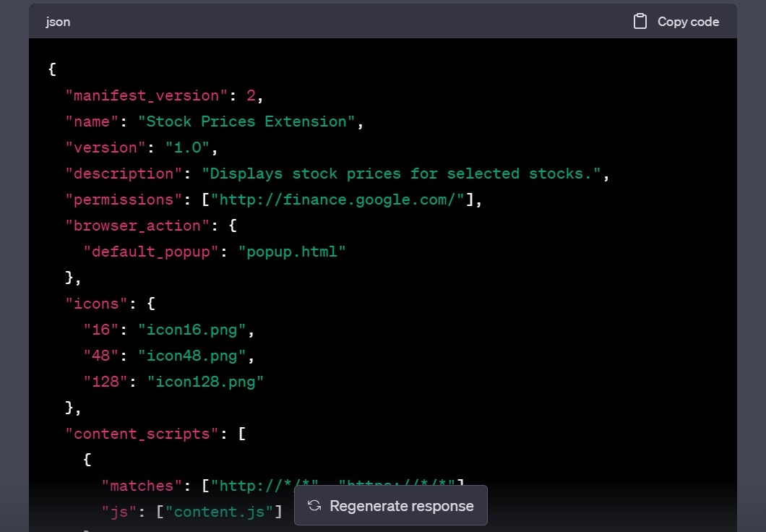
Task: Click the Regenerate response button
Action: click(x=390, y=506)
